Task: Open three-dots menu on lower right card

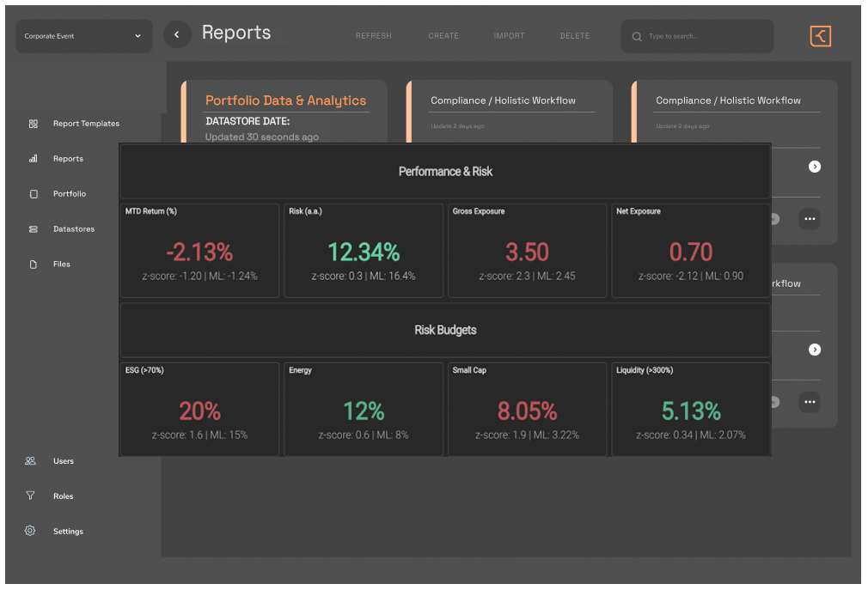Action: coord(810,402)
